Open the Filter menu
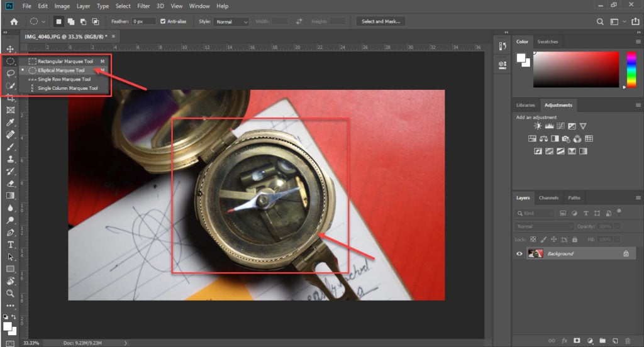The height and width of the screenshot is (347, 644). (143, 6)
